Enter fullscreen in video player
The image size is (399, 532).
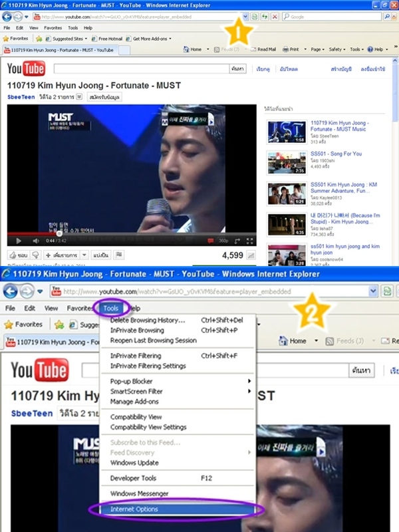[250, 241]
